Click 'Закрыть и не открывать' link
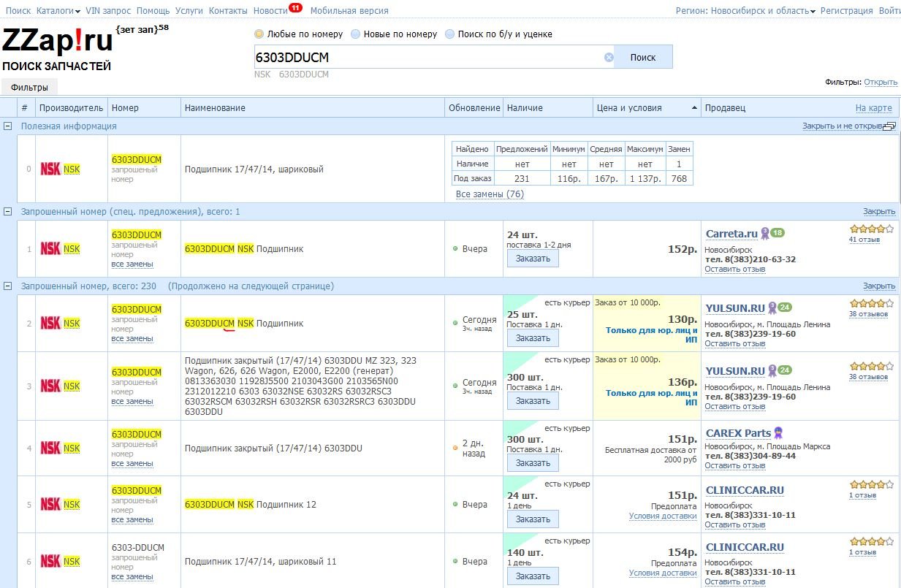 (842, 126)
